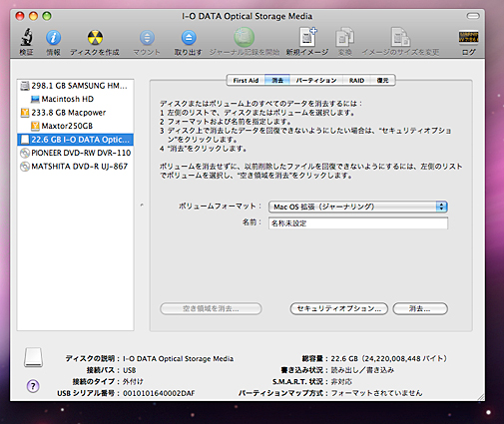Select the MATSHITA DVD-R UJ-867 drive

click(x=76, y=167)
